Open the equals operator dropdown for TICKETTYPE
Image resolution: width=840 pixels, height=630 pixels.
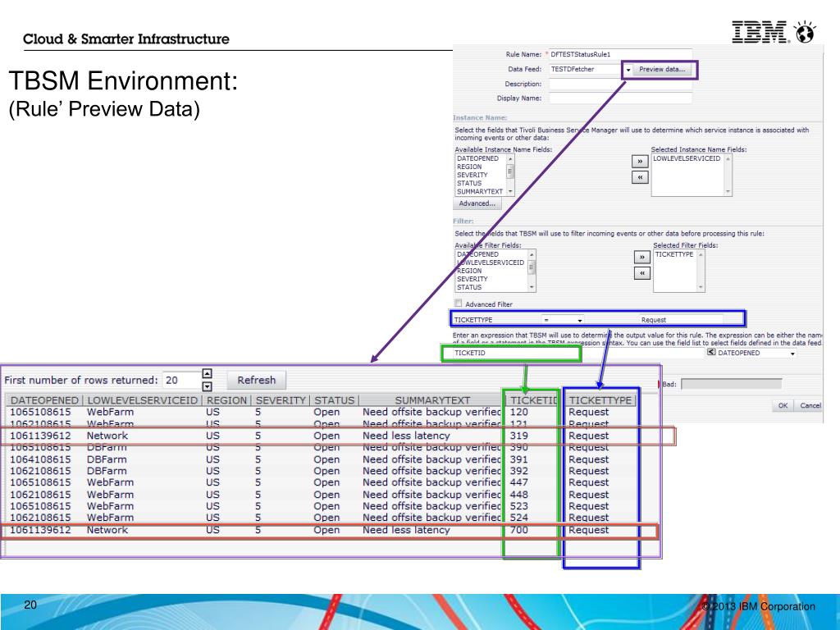(579, 320)
